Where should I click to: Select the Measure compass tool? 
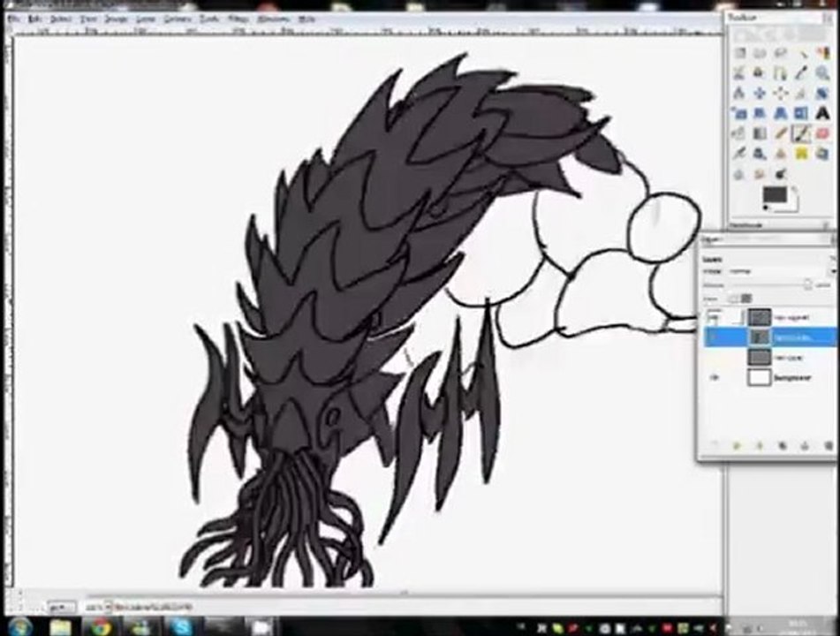pos(740,94)
